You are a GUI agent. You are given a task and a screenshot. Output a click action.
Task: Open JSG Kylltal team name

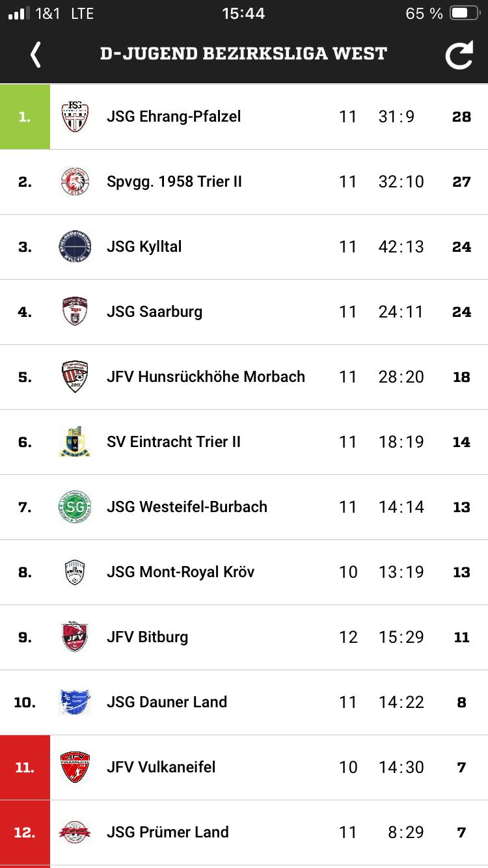click(x=144, y=247)
